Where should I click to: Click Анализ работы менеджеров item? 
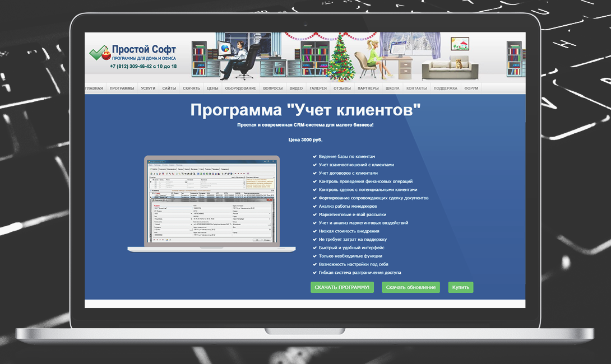(348, 206)
